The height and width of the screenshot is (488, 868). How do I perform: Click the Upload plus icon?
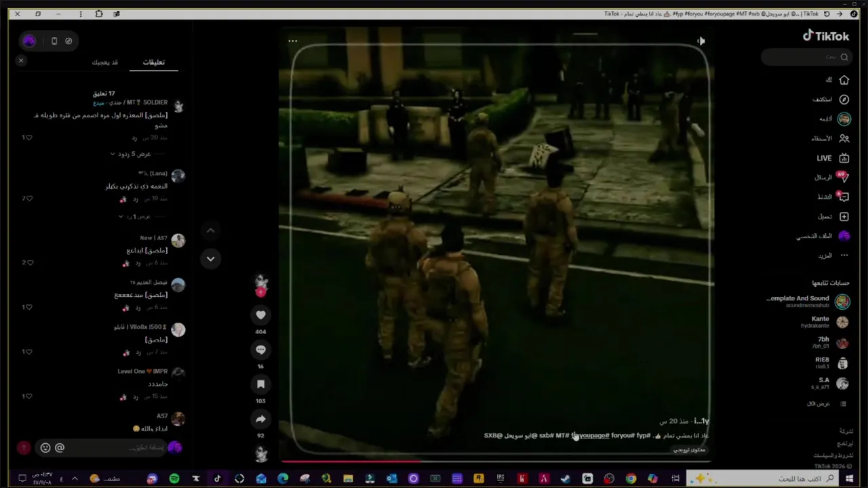click(x=844, y=216)
